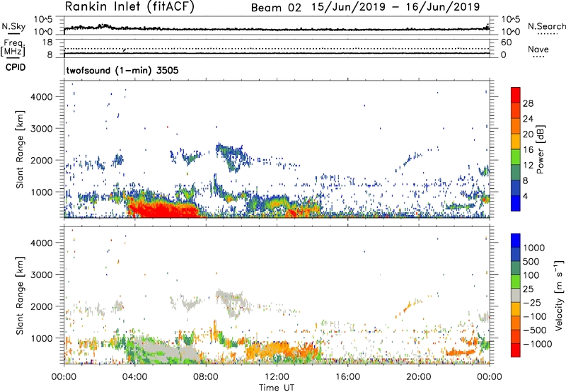
Task: Click the date range '15/Jun/2019 - 16/Jun/2019'
Action: (x=395, y=7)
